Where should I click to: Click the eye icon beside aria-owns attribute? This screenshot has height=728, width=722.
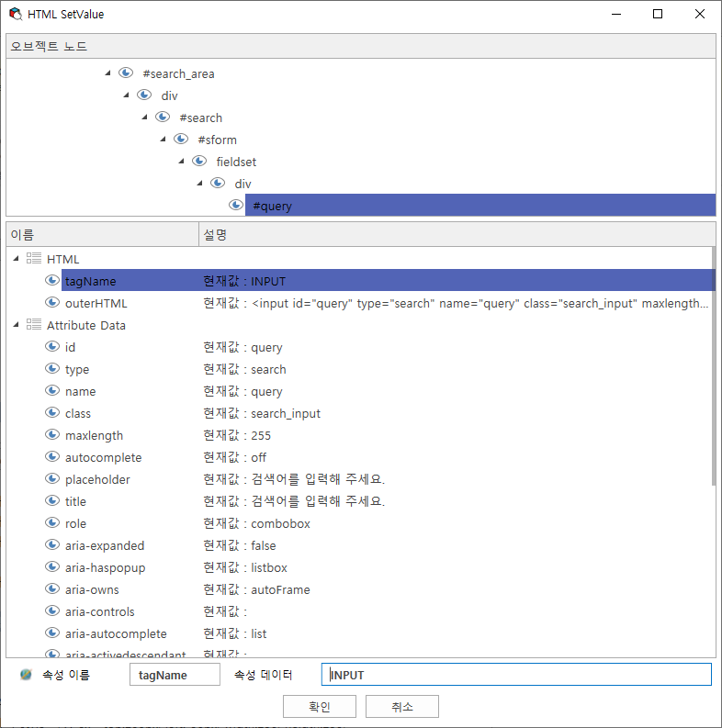(x=52, y=588)
